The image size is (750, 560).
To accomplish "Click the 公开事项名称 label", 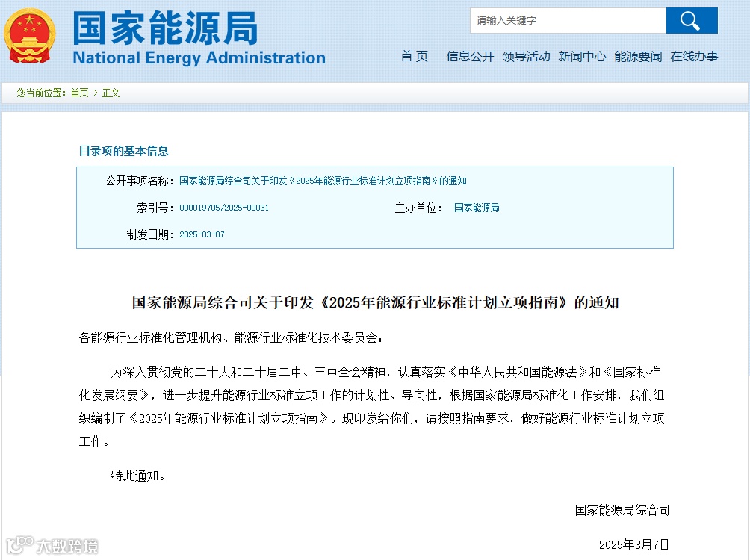I will (140, 181).
